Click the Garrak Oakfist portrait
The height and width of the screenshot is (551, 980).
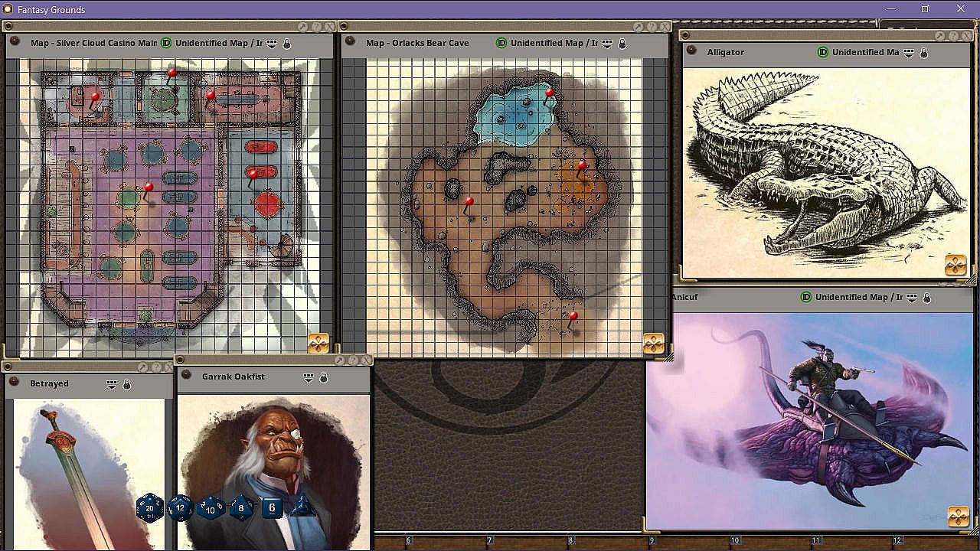click(x=273, y=472)
